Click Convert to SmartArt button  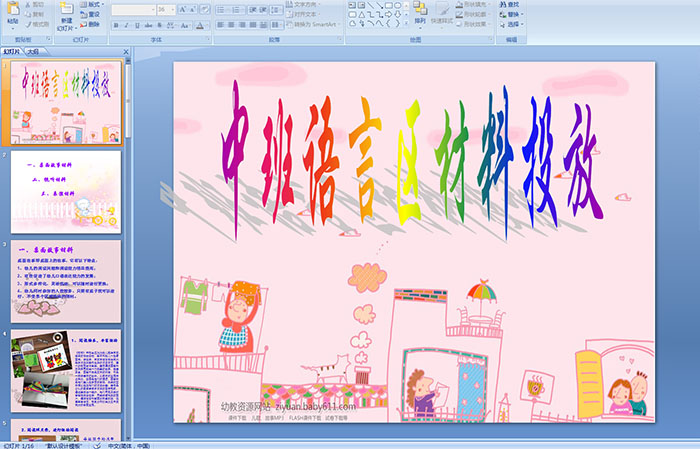(314, 24)
